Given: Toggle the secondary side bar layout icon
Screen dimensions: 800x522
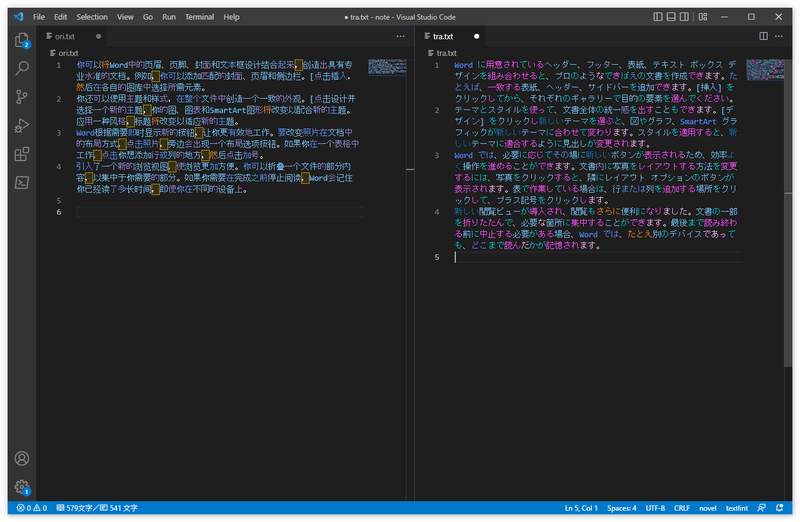Looking at the screenshot, I should [684, 17].
